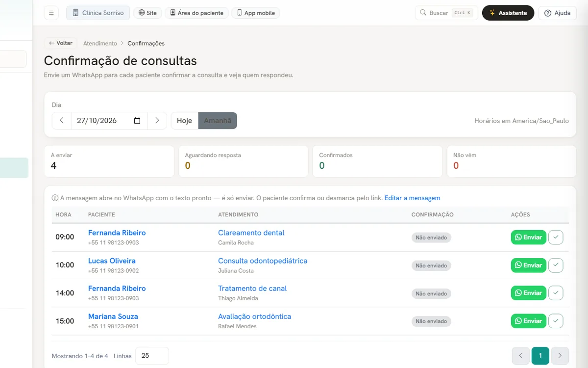This screenshot has width=588, height=368.
Task: Select the Amanhã day button
Action: pos(218,121)
